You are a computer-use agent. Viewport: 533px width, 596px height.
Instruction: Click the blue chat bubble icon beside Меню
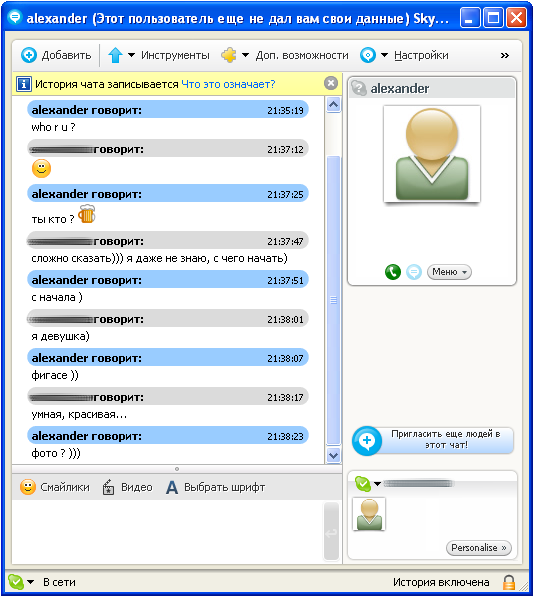[414, 272]
